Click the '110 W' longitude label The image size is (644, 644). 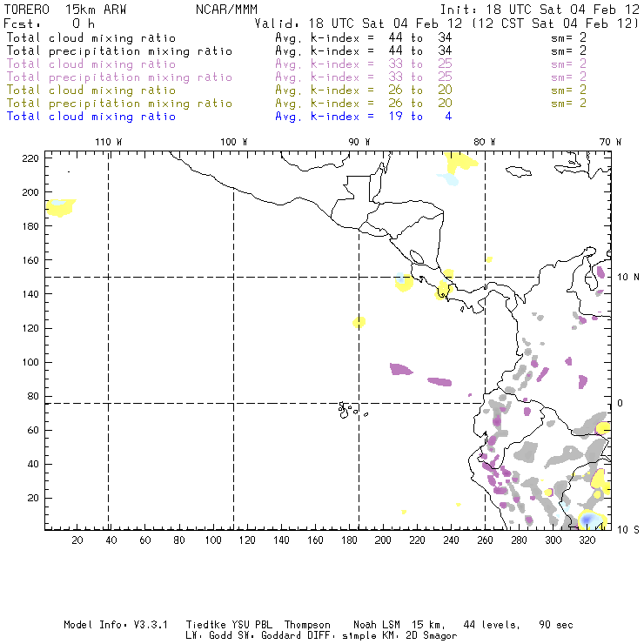pos(109,142)
